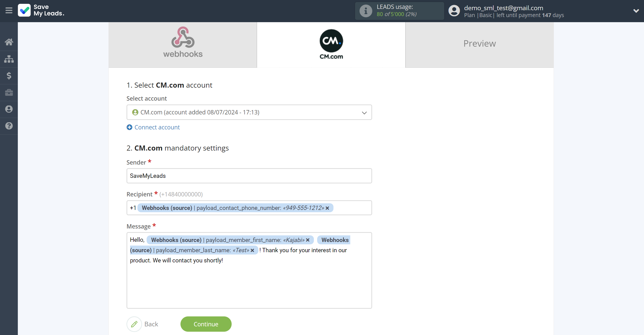This screenshot has width=644, height=335.
Task: Click the plus icon beside Connect account
Action: tap(130, 127)
